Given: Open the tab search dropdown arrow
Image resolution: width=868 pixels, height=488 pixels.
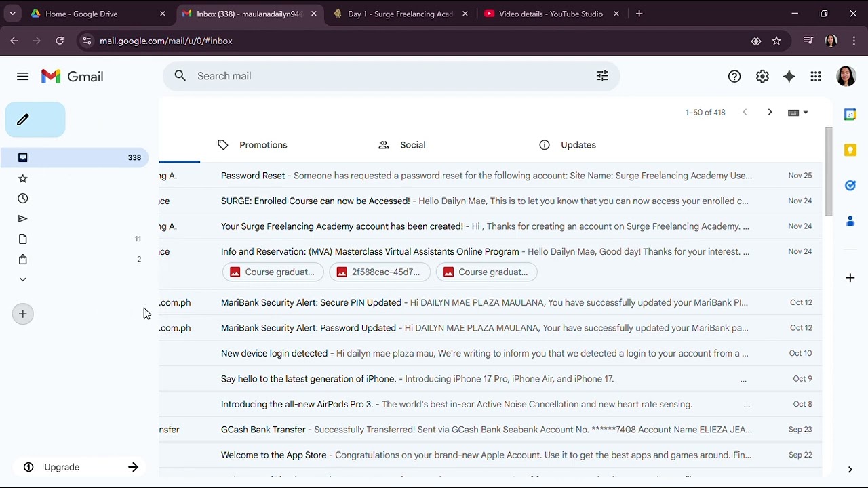Looking at the screenshot, I should (12, 14).
